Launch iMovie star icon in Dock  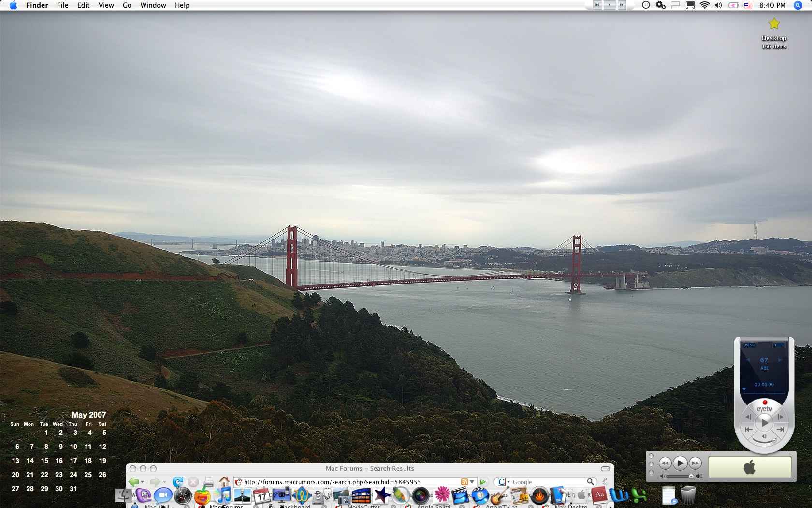tap(382, 495)
